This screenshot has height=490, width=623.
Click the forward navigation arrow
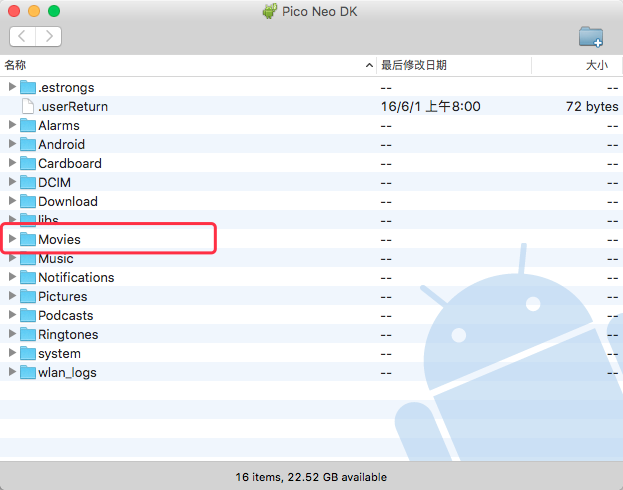(48, 36)
